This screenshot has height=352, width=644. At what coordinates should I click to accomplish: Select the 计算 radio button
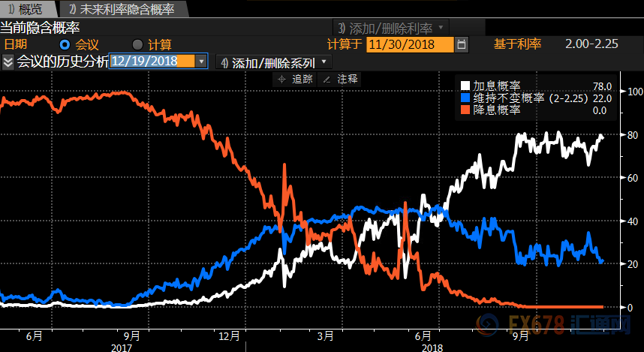click(137, 44)
